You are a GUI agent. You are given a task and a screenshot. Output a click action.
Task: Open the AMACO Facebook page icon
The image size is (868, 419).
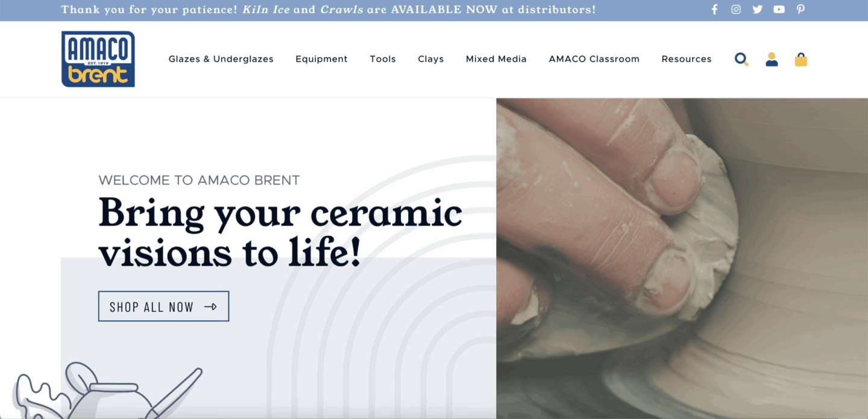click(x=714, y=10)
